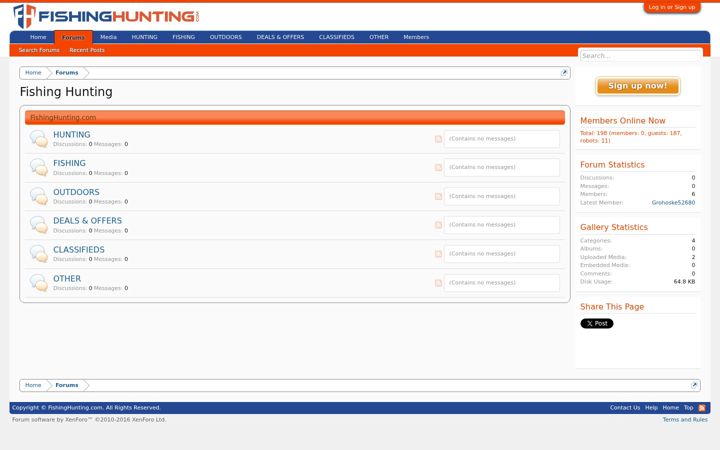Click Forum software by XenForo link

point(89,420)
